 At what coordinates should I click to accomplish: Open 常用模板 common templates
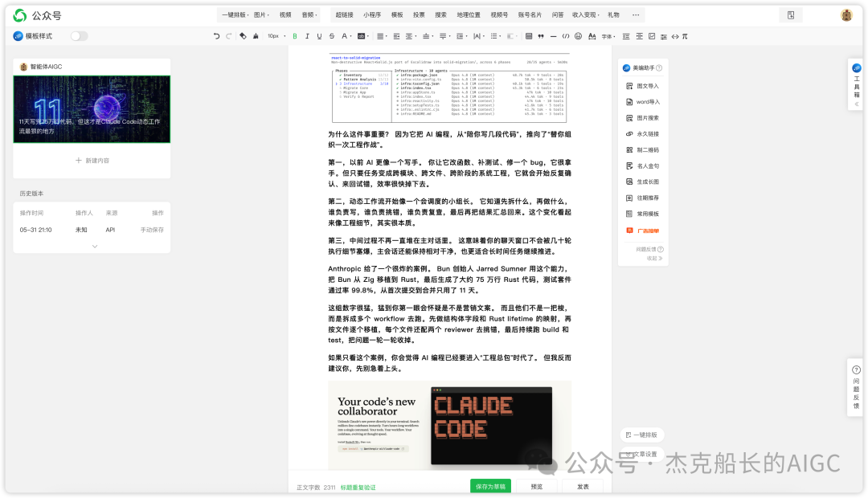[643, 214]
